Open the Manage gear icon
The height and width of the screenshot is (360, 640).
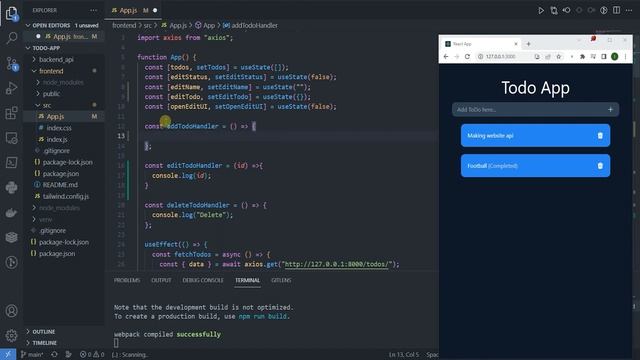(11, 336)
